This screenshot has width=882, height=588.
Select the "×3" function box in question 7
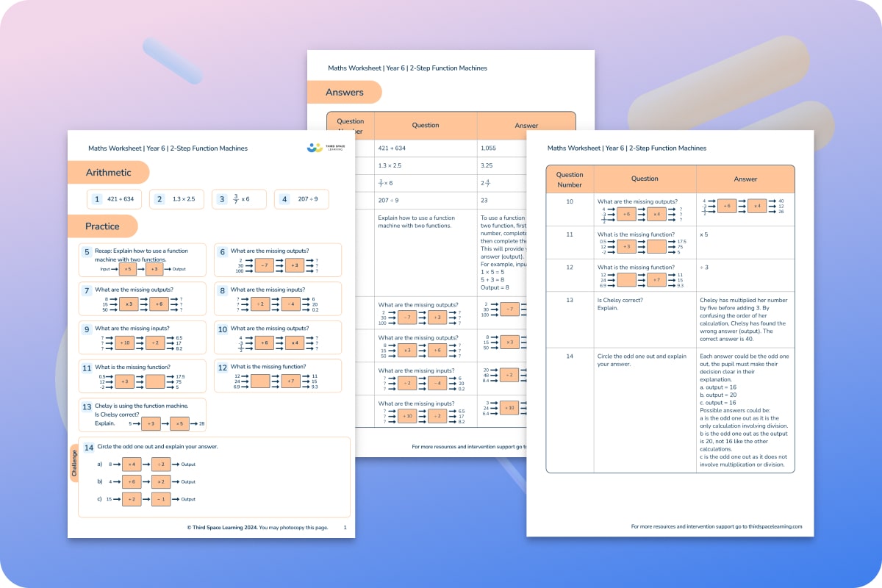(129, 304)
